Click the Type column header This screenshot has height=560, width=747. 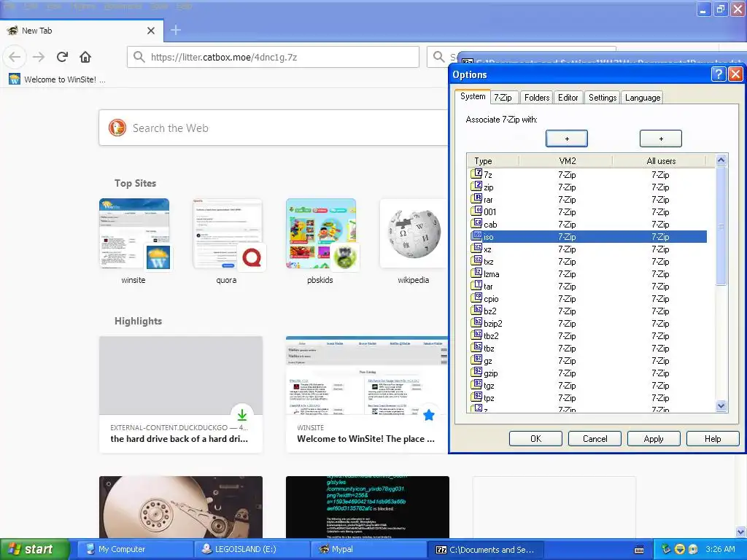click(493, 161)
